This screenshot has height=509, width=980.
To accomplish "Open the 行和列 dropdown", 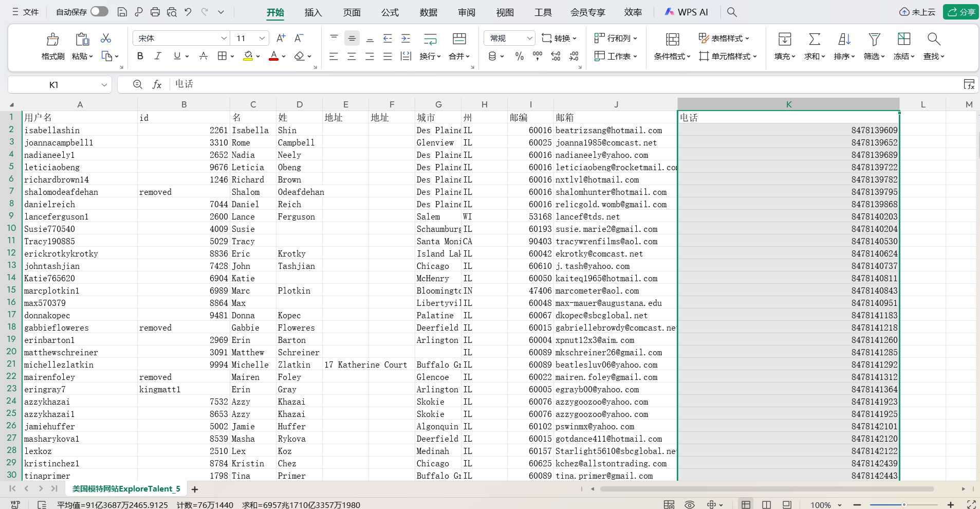I will tap(616, 38).
